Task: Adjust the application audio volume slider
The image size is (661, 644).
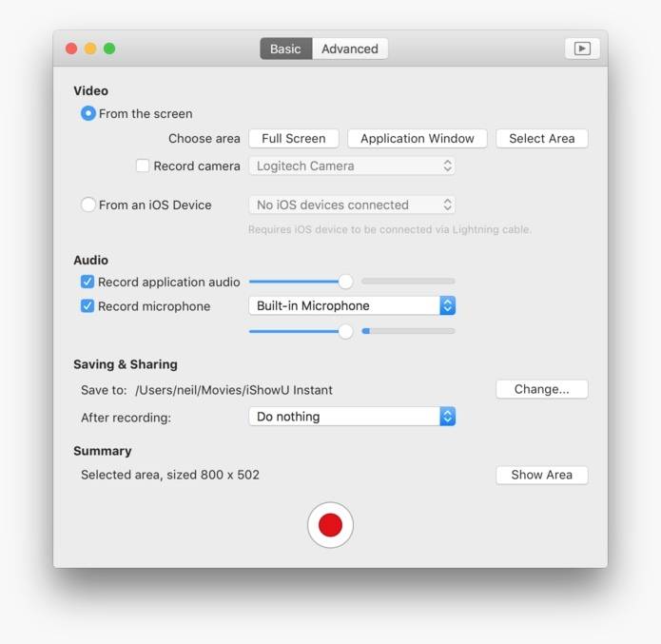Action: tap(345, 282)
